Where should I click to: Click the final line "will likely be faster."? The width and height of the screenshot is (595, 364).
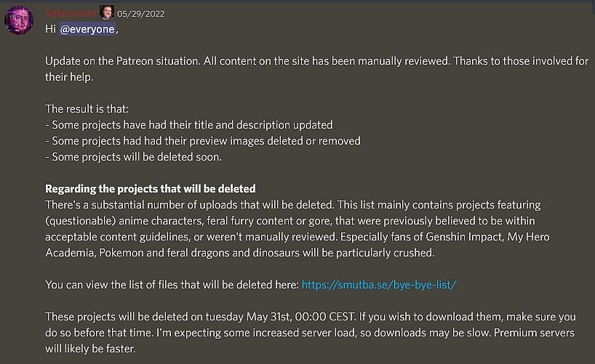[89, 349]
